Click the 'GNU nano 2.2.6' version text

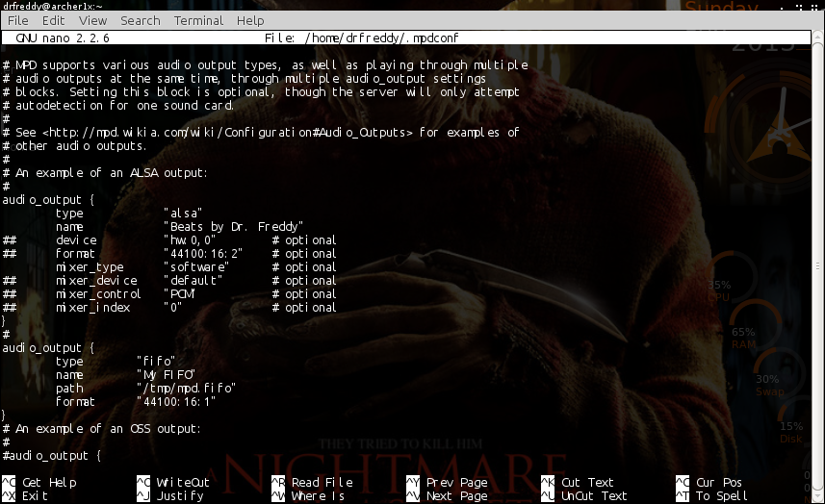coord(63,38)
